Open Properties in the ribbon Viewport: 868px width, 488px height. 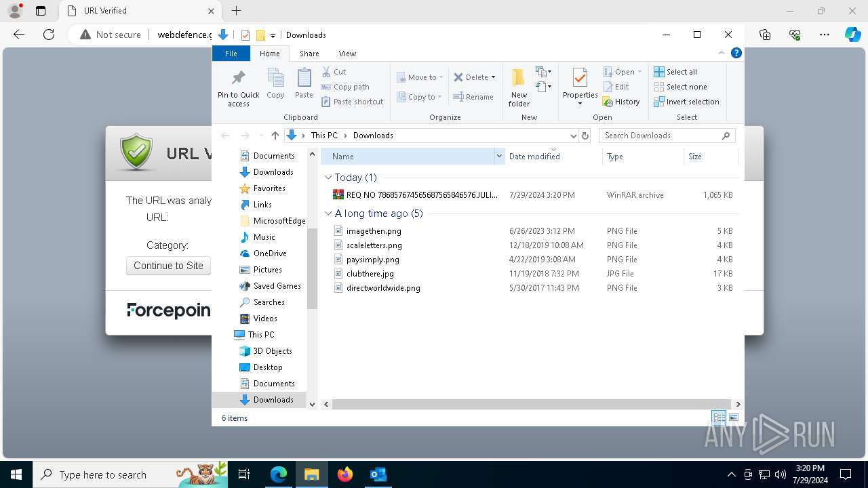point(580,87)
